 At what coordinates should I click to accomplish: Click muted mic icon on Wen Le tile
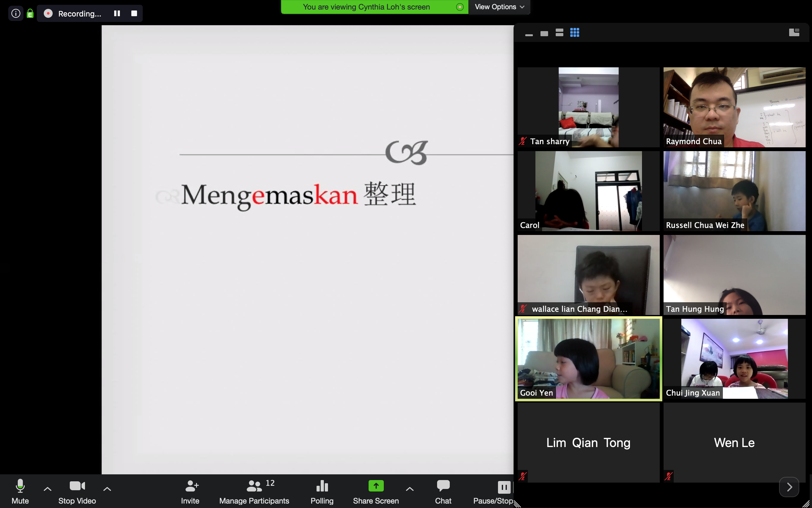coord(669,476)
